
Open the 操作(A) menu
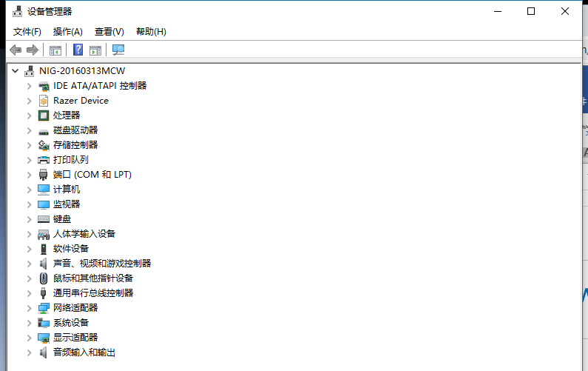[x=67, y=32]
